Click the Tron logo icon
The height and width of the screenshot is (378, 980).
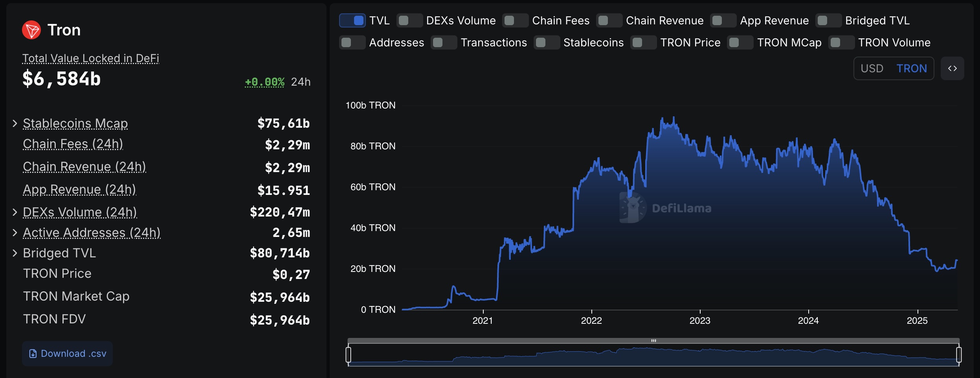point(31,30)
